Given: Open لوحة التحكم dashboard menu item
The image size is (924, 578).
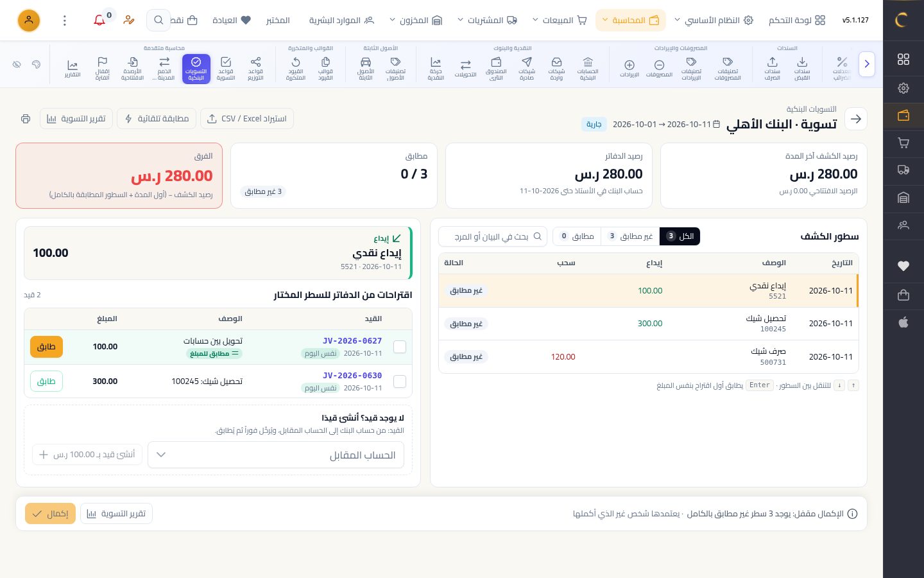Looking at the screenshot, I should 797,21.
